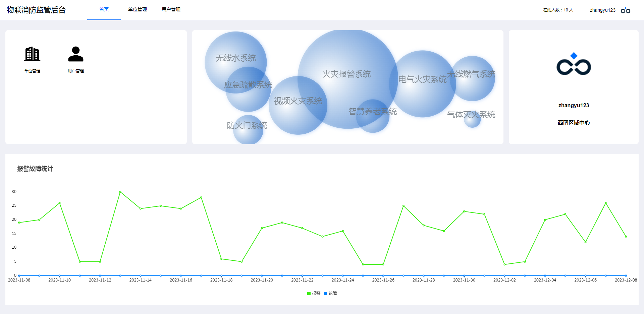Switch to the 首页 tab
The image size is (644, 314).
tap(104, 9)
